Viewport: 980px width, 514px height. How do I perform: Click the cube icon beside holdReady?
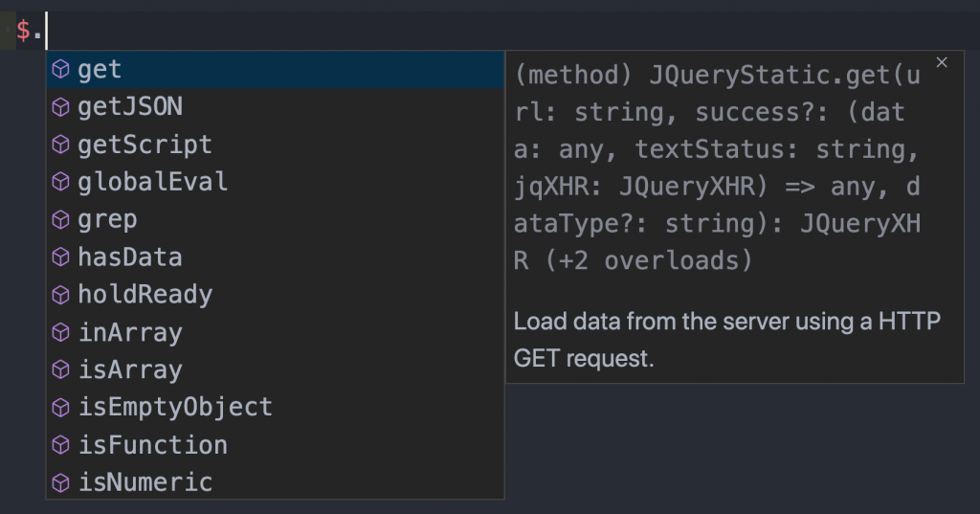point(61,295)
